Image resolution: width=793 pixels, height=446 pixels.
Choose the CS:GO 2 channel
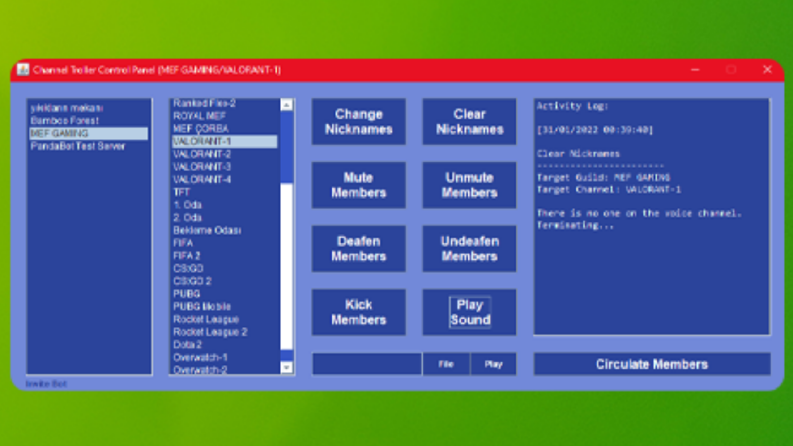coord(225,281)
